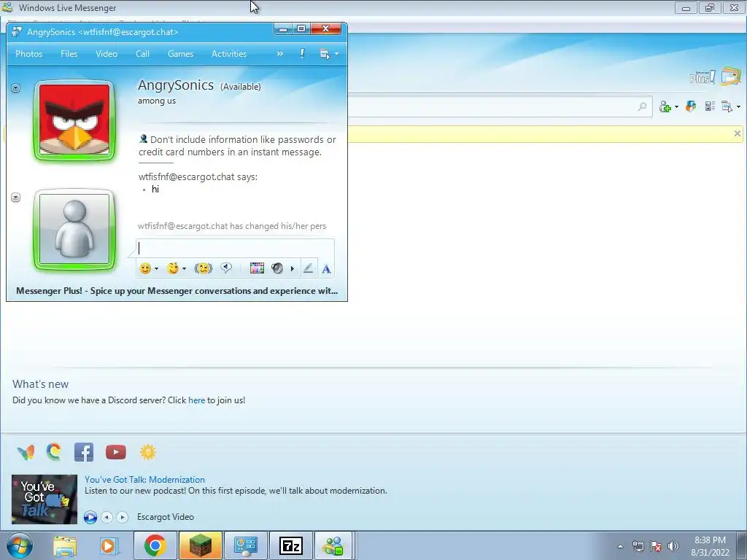This screenshot has width=747, height=560.
Task: Open the Activities menu in chat window
Action: point(229,54)
